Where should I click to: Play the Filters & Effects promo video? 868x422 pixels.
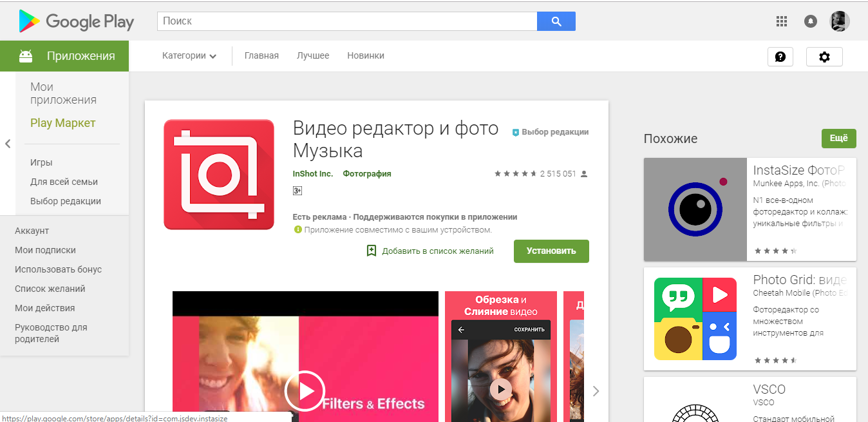305,390
